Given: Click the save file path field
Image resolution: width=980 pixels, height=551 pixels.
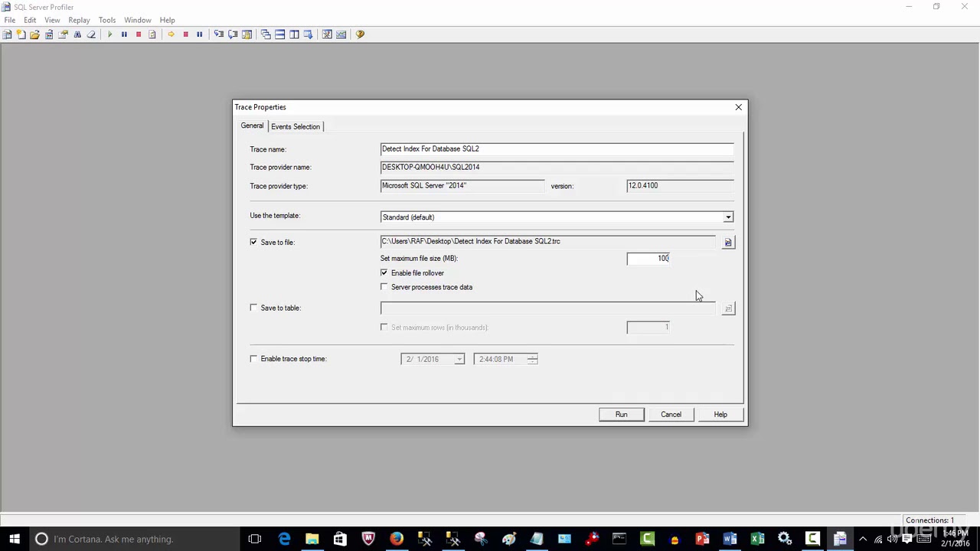Looking at the screenshot, I should (548, 242).
